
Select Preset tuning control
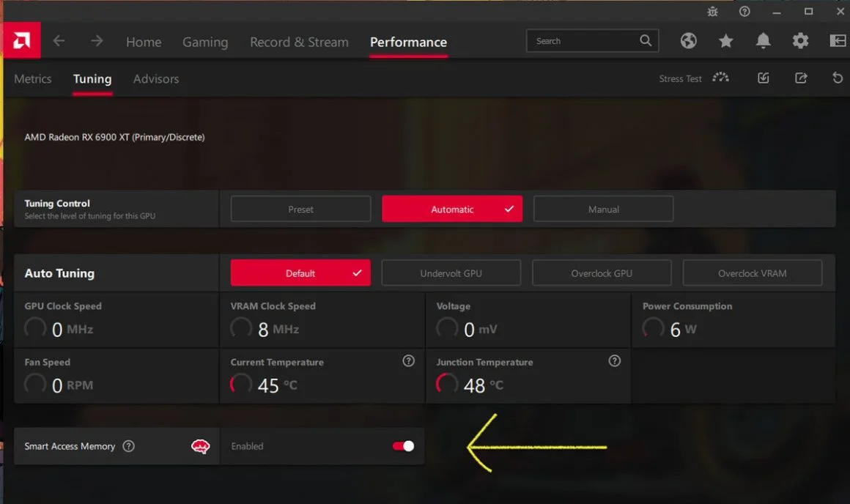[301, 210]
